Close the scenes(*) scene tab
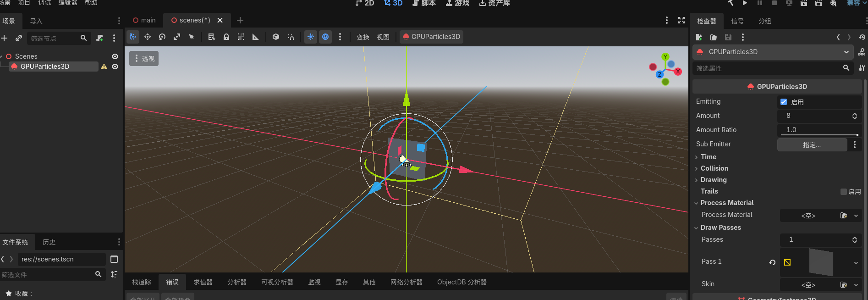This screenshot has height=300, width=868. tap(220, 20)
